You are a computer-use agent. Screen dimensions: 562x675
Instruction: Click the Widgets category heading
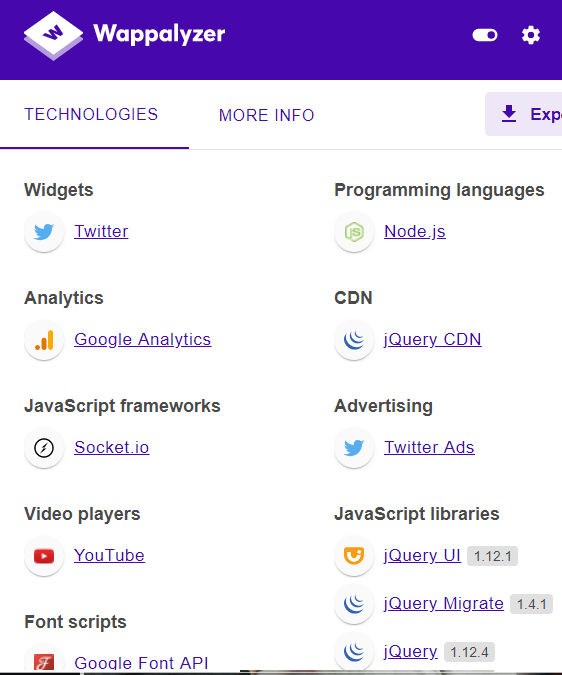tap(59, 190)
